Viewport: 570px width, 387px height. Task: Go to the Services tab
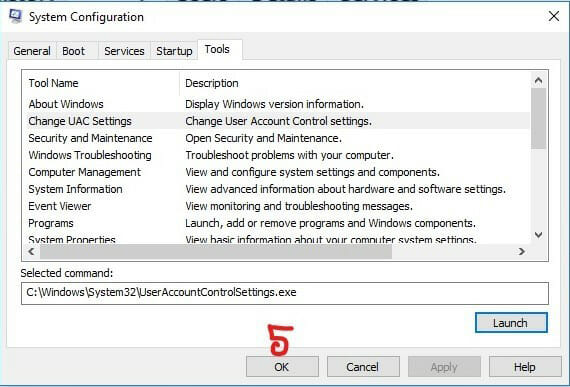pyautogui.click(x=124, y=51)
